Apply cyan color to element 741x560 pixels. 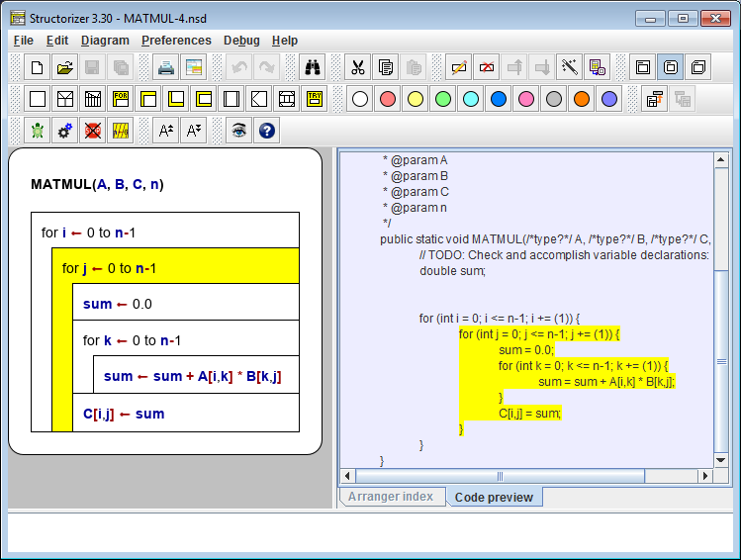point(471,99)
